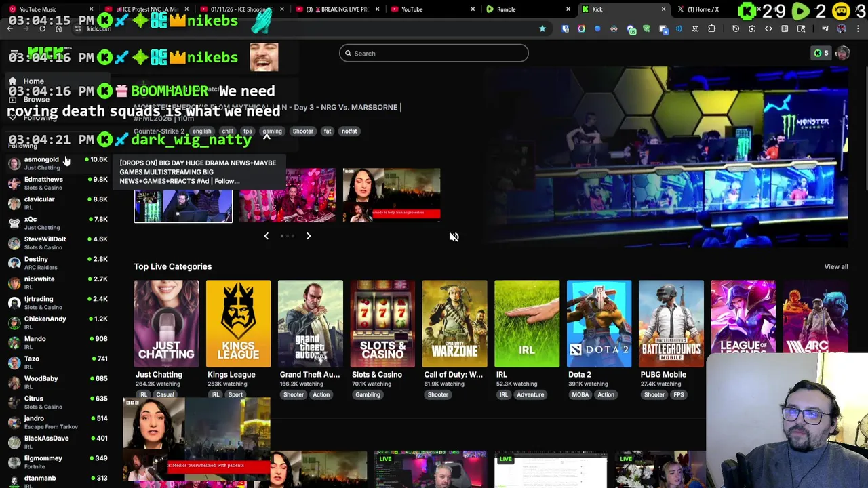The height and width of the screenshot is (488, 868).
Task: Open the Chrome three-dot menu
Action: (857, 28)
